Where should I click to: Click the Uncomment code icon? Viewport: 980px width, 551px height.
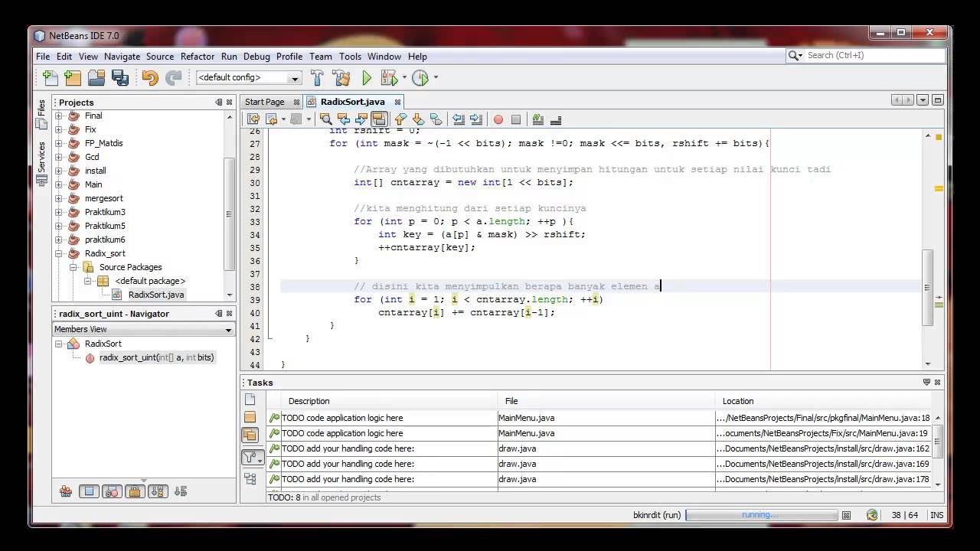click(x=556, y=119)
